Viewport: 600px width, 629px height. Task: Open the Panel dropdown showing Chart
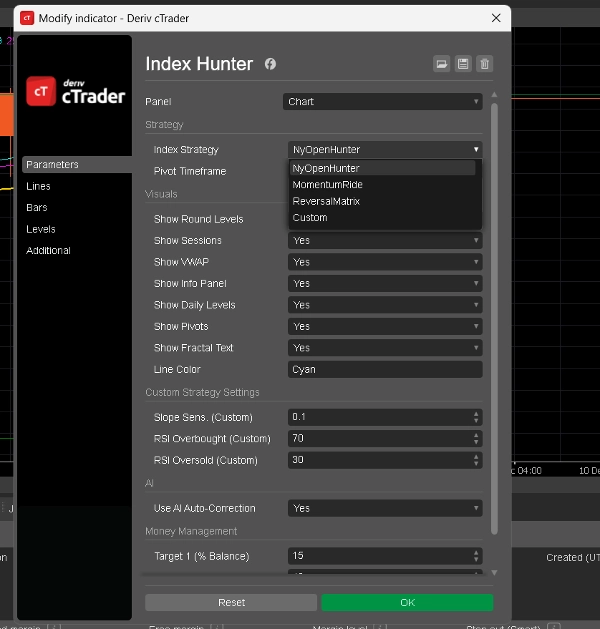coord(383,101)
